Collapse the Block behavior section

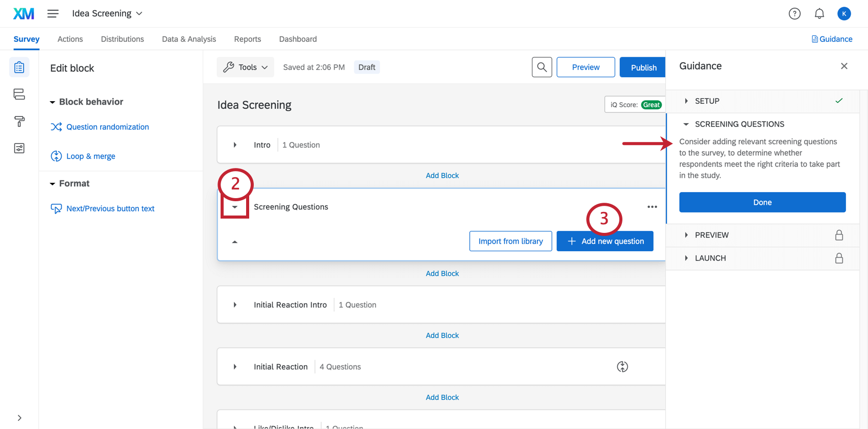point(53,102)
